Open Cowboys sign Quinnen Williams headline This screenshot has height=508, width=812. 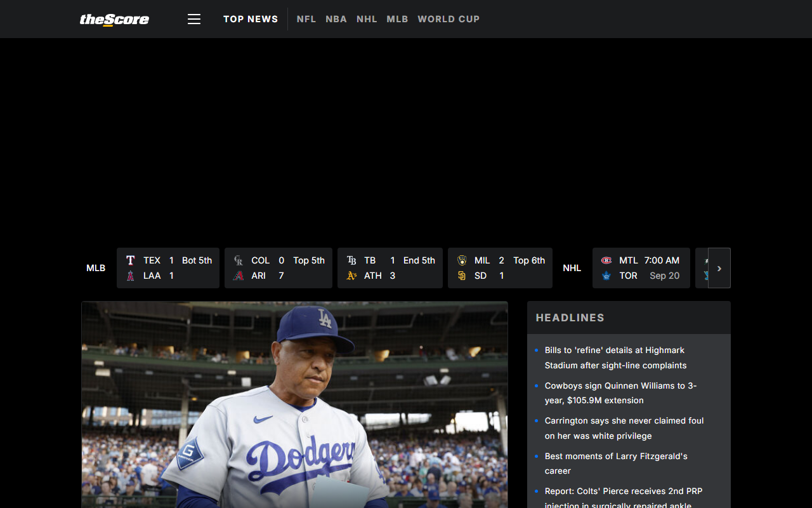click(x=620, y=393)
